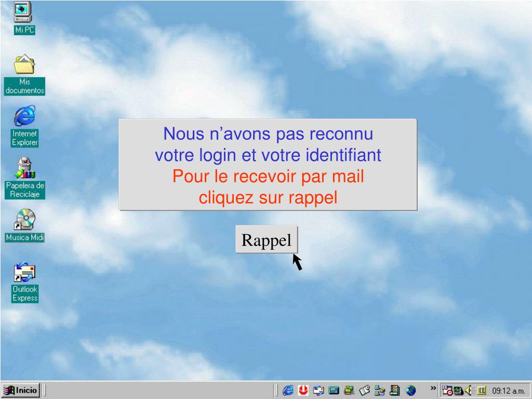Click the 'Pour le recevoir par mail' text
The height and width of the screenshot is (399, 532).
pos(268,176)
